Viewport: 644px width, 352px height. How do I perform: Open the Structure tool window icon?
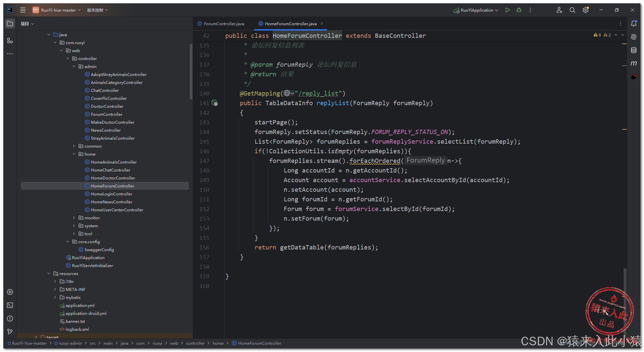click(x=10, y=40)
